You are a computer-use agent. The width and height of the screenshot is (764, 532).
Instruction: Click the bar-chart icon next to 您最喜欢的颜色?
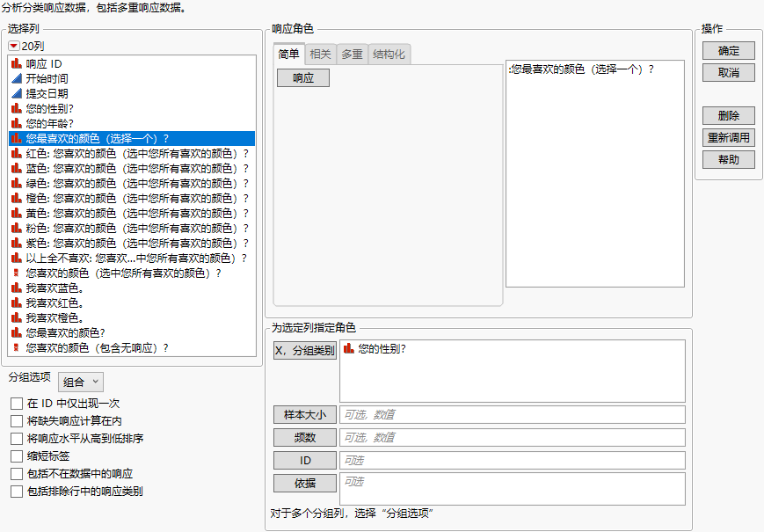pos(14,331)
